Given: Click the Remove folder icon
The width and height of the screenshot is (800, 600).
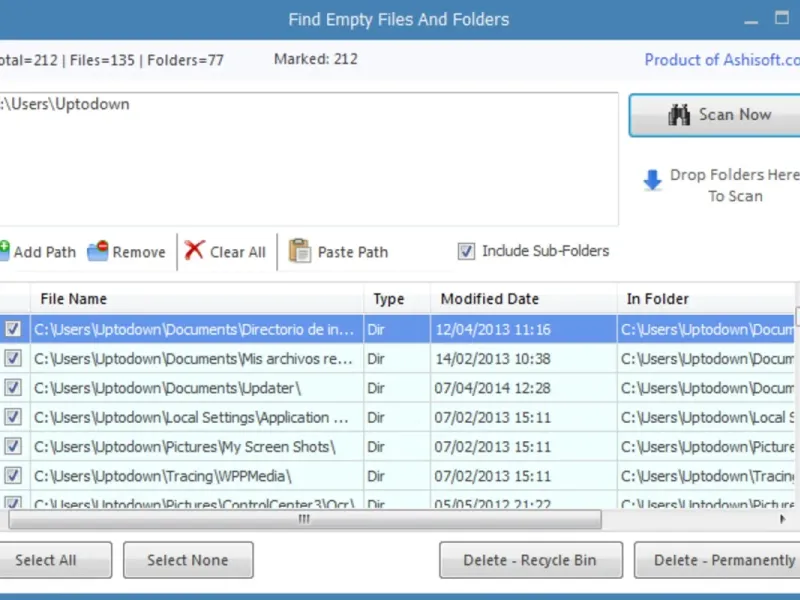Looking at the screenshot, I should (97, 252).
